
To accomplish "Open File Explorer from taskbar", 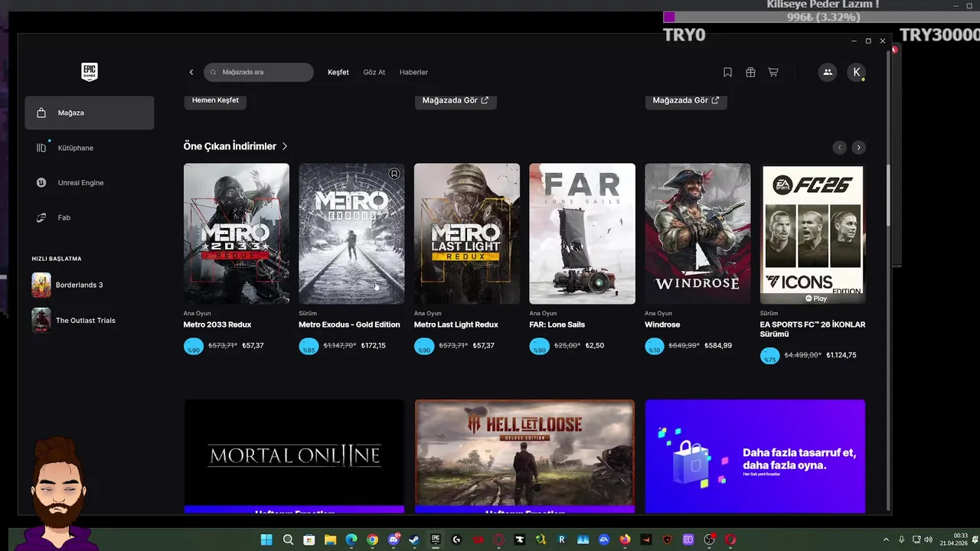I will (330, 540).
